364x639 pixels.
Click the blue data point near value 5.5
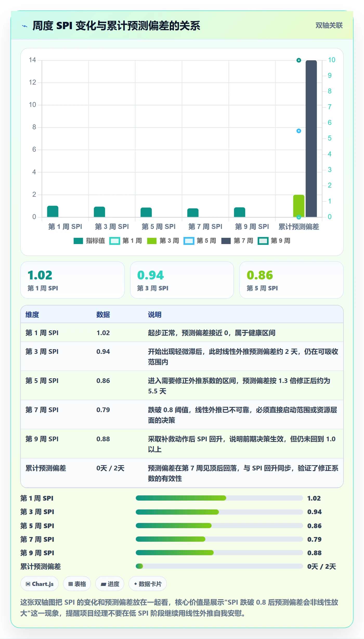click(x=299, y=131)
